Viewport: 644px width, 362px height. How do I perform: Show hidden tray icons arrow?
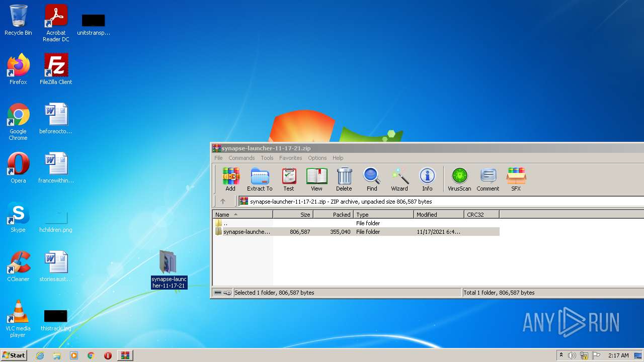(x=561, y=355)
